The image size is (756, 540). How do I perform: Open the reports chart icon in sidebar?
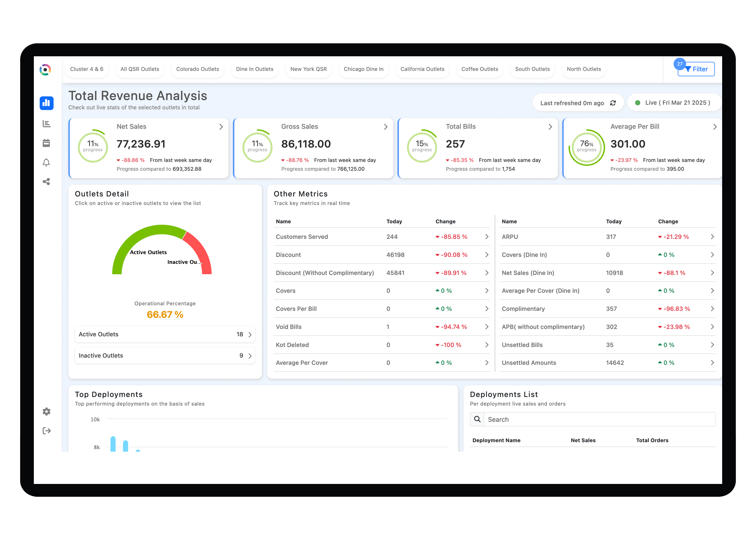click(x=46, y=124)
